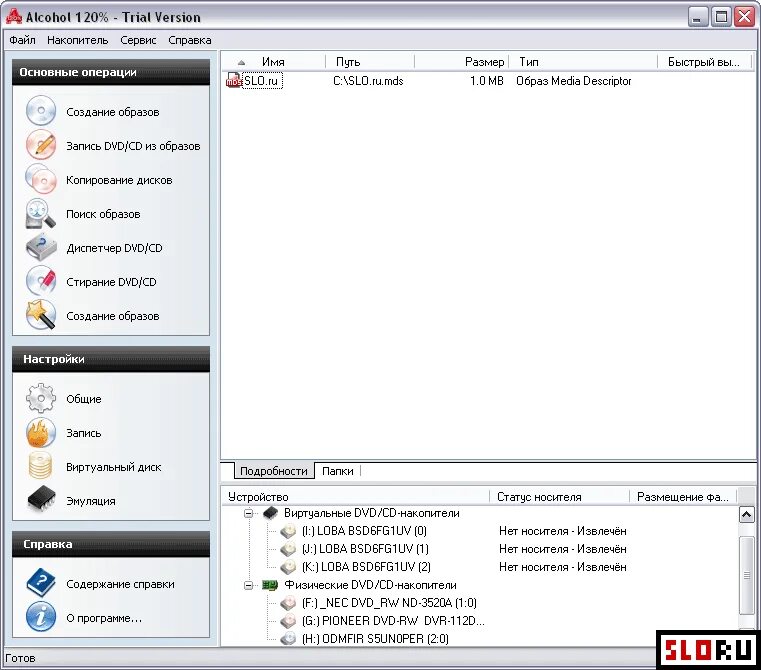Viewport: 761px width, 670px height.
Task: Click the Образ Media Descriptor type text
Action: pos(574,81)
